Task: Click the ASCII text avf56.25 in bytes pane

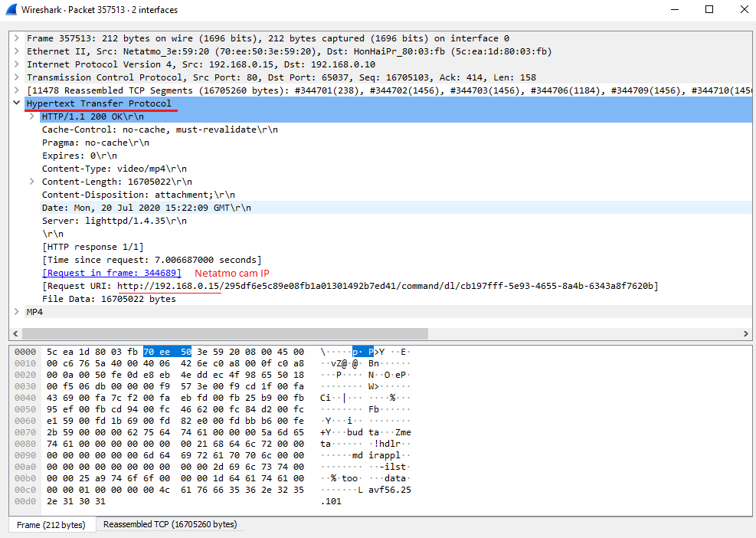Action: 390,490
